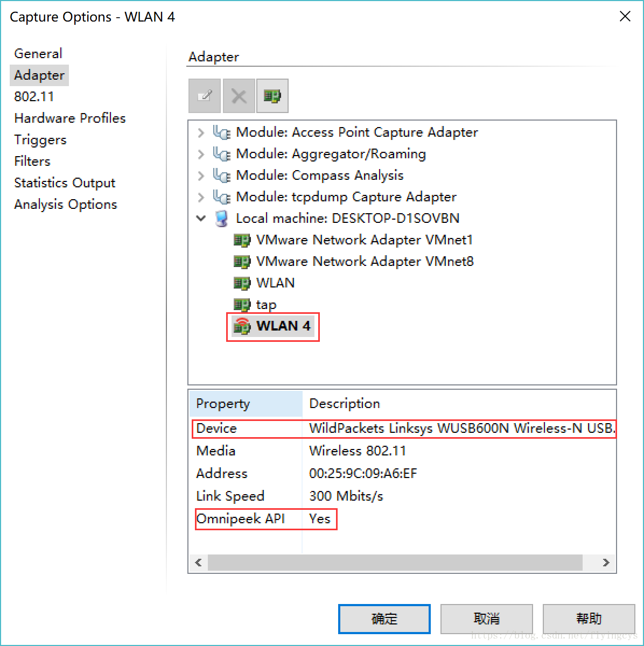This screenshot has width=644, height=646.
Task: Open the Hardware Profiles page
Action: 70,118
